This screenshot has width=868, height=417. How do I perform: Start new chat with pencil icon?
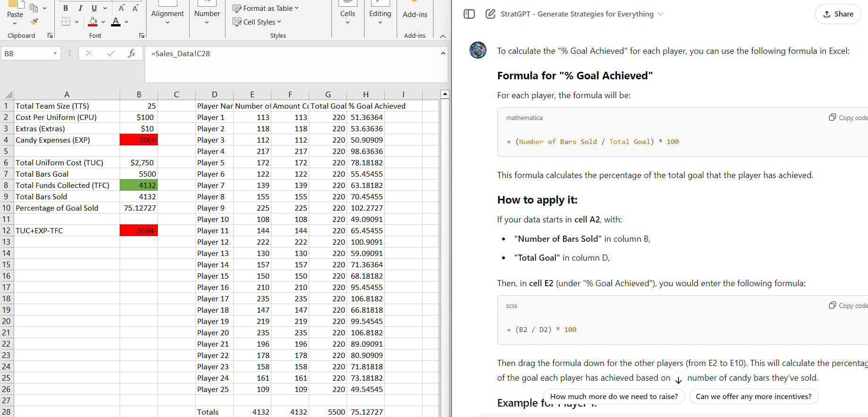tap(490, 14)
